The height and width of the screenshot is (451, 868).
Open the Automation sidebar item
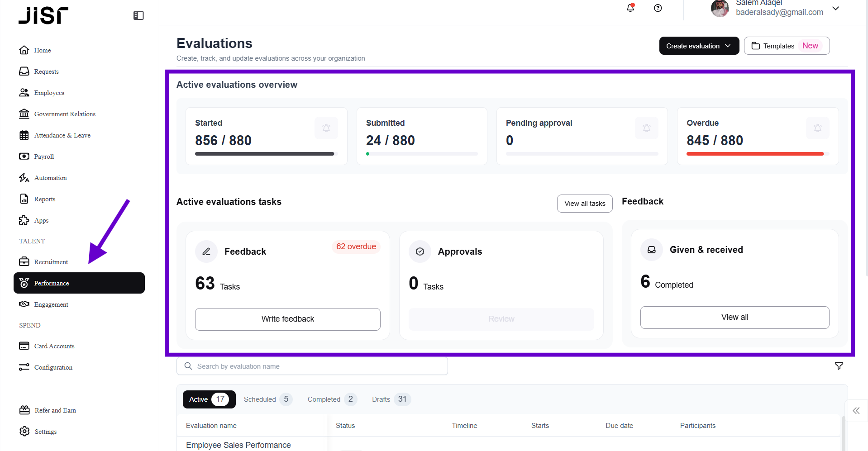click(x=50, y=178)
